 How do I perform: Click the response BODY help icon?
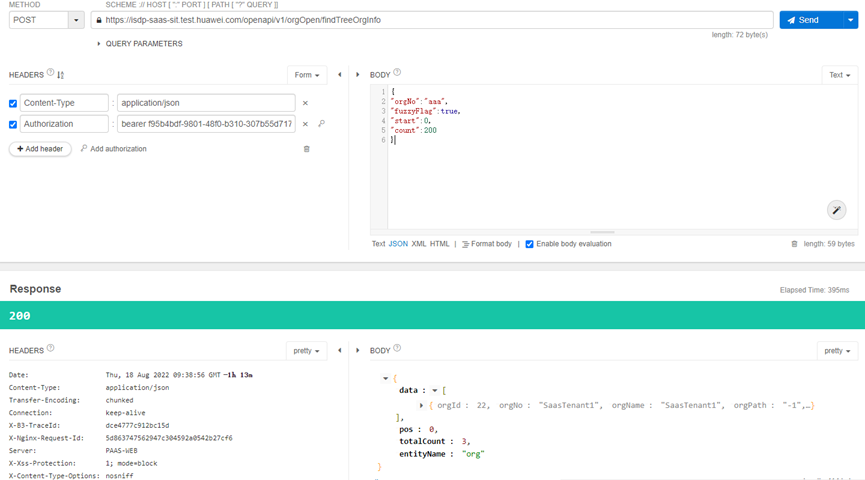point(397,348)
